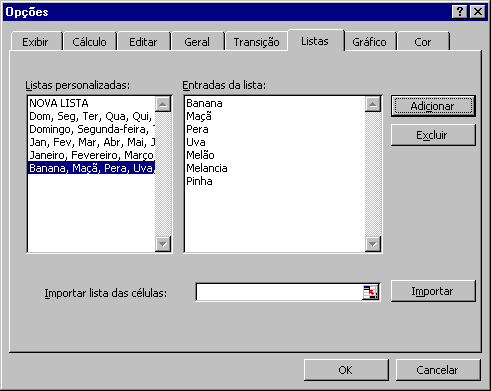This screenshot has width=491, height=391.
Task: Open the Cálculo tab
Action: point(89,42)
